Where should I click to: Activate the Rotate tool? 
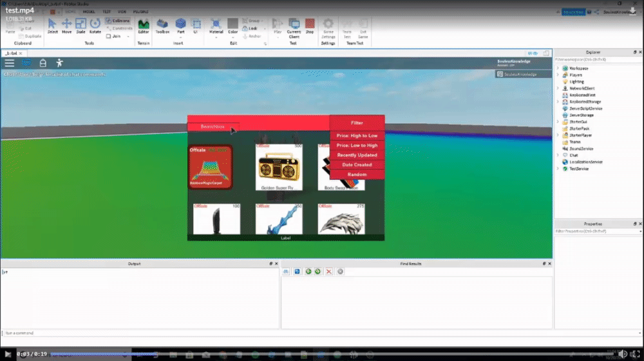pyautogui.click(x=95, y=26)
